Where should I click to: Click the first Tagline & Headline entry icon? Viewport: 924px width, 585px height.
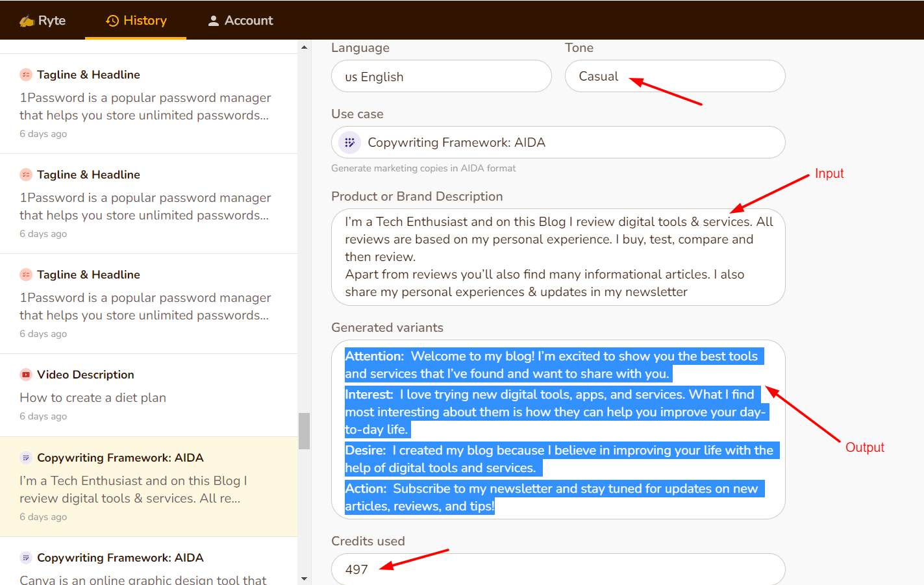click(26, 75)
